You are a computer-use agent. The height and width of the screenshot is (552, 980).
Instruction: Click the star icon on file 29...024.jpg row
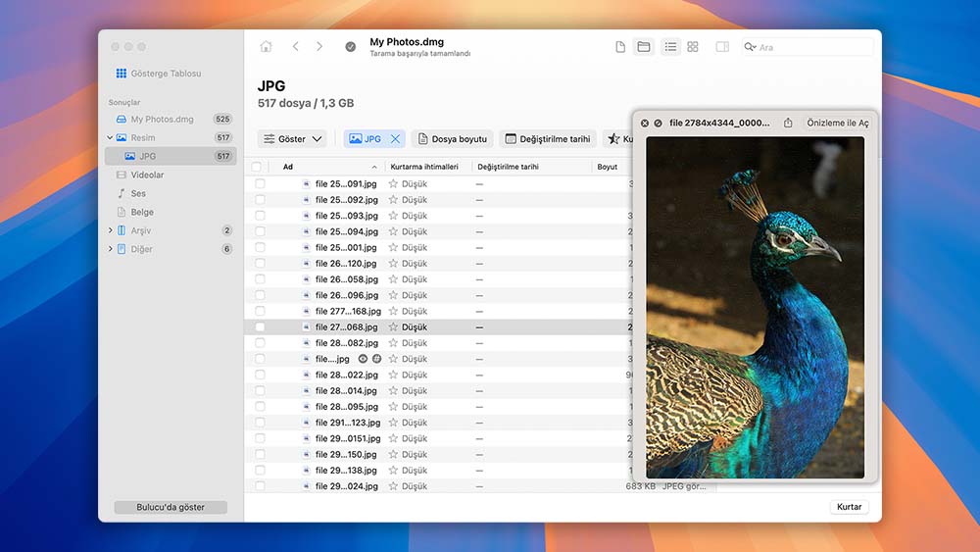coord(393,486)
